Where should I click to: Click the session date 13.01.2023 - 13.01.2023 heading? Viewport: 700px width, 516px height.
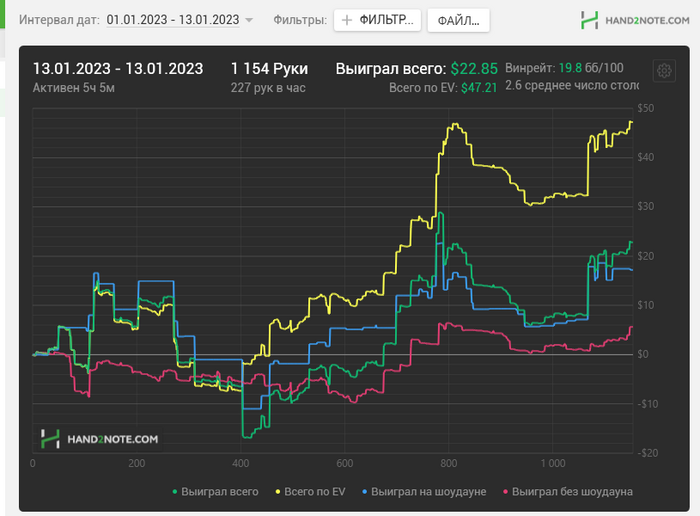pyautogui.click(x=118, y=69)
